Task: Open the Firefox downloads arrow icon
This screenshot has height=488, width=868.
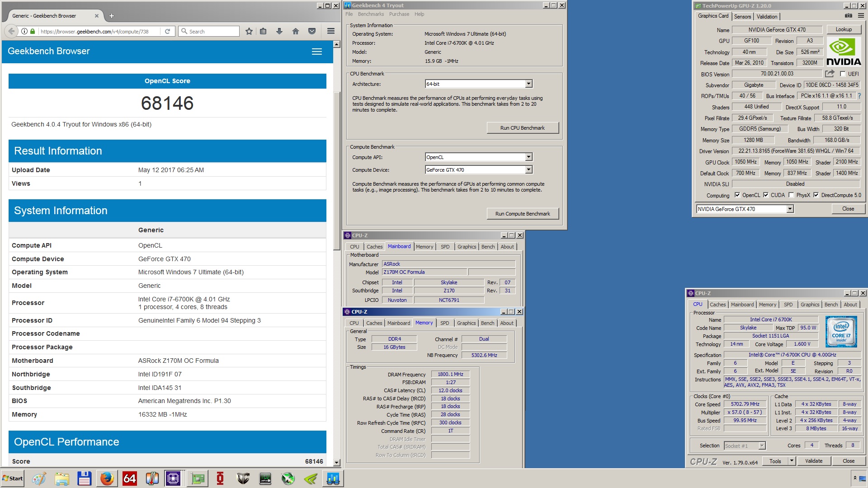Action: coord(279,31)
